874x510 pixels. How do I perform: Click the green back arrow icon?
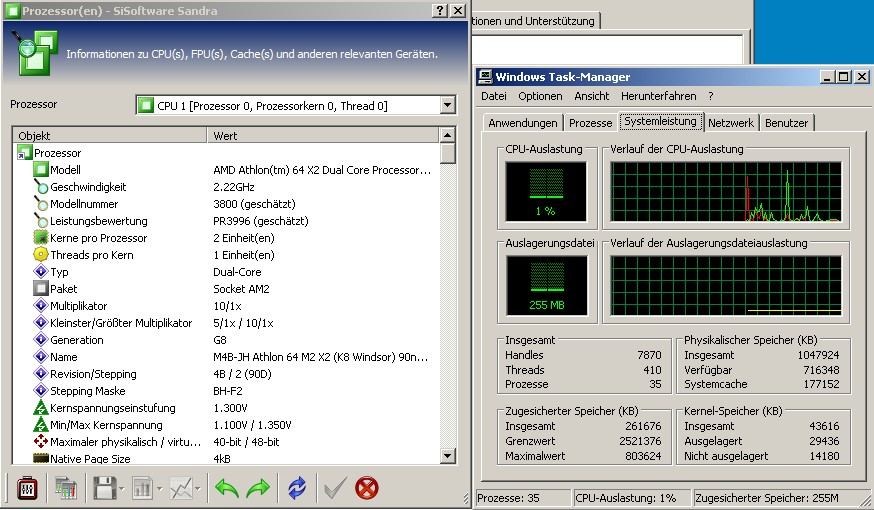[226, 489]
